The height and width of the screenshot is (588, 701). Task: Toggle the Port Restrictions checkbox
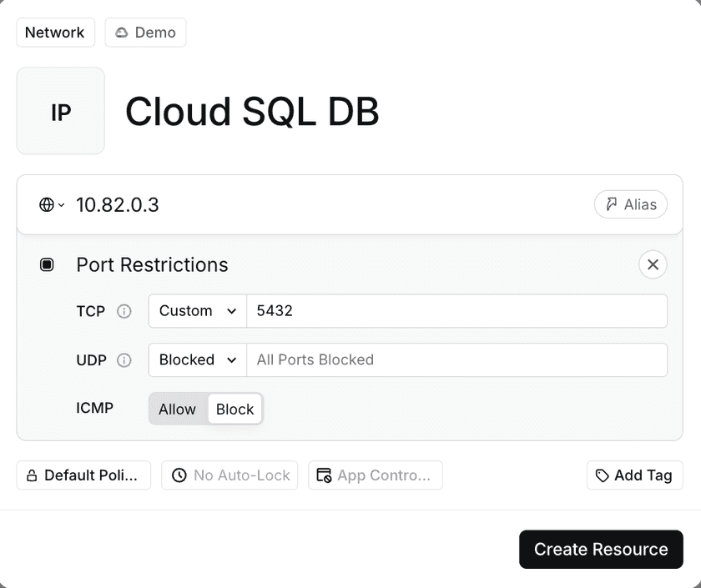click(47, 264)
